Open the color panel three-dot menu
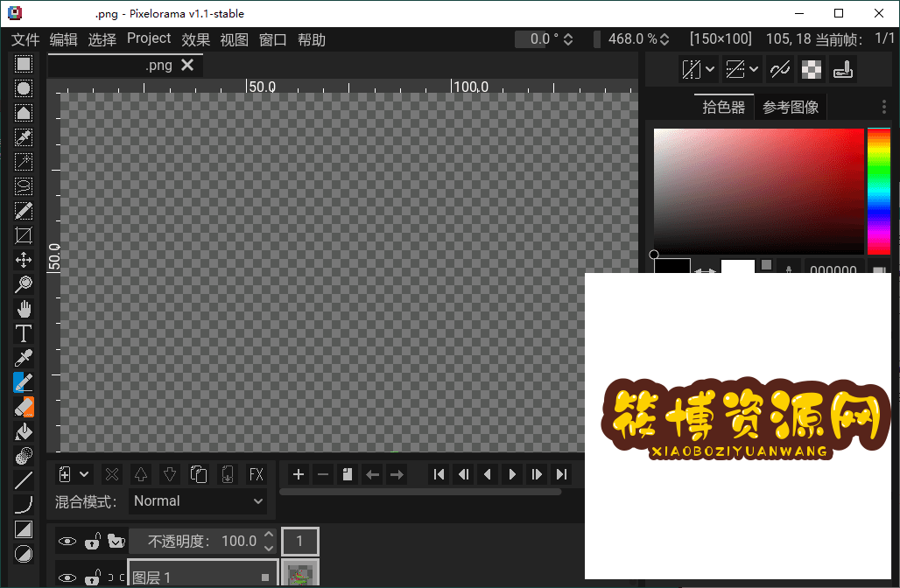Image resolution: width=900 pixels, height=588 pixels. [x=884, y=107]
